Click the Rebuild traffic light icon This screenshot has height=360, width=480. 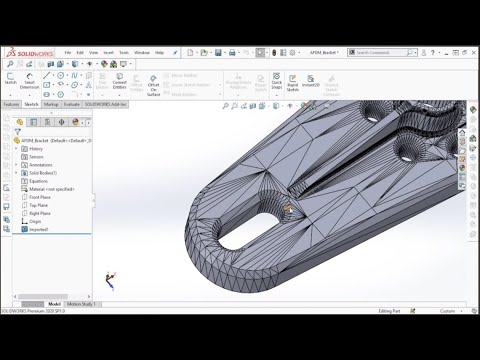[x=274, y=53]
